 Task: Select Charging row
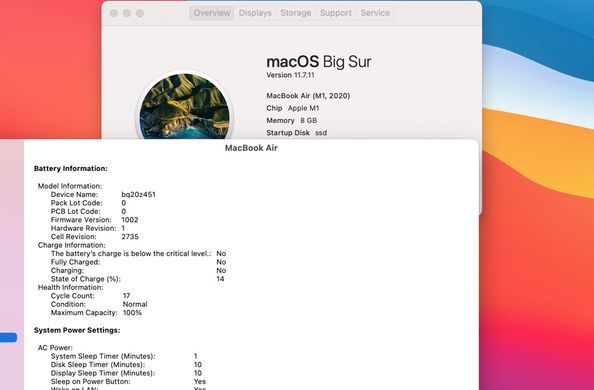pos(138,270)
